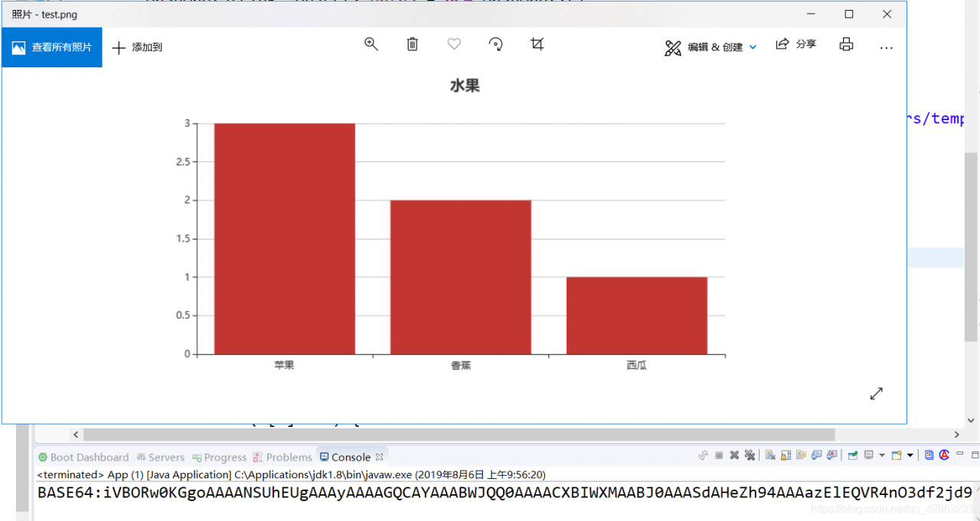Click the 1.5 y-axis value
The image size is (980, 521).
pyautogui.click(x=182, y=239)
